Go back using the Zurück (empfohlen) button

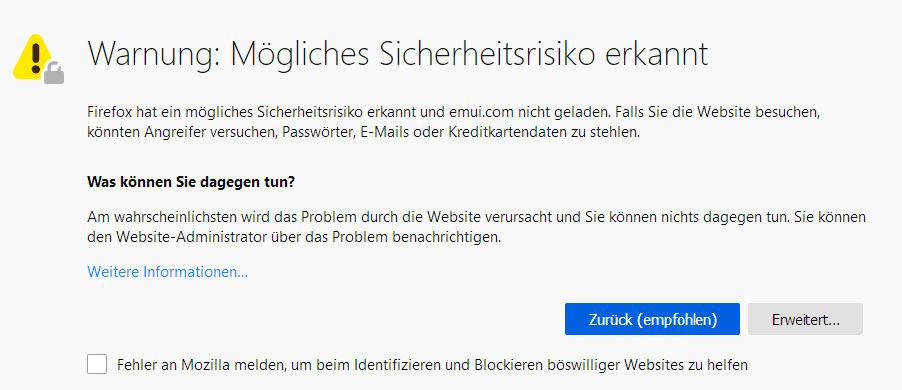click(x=652, y=319)
